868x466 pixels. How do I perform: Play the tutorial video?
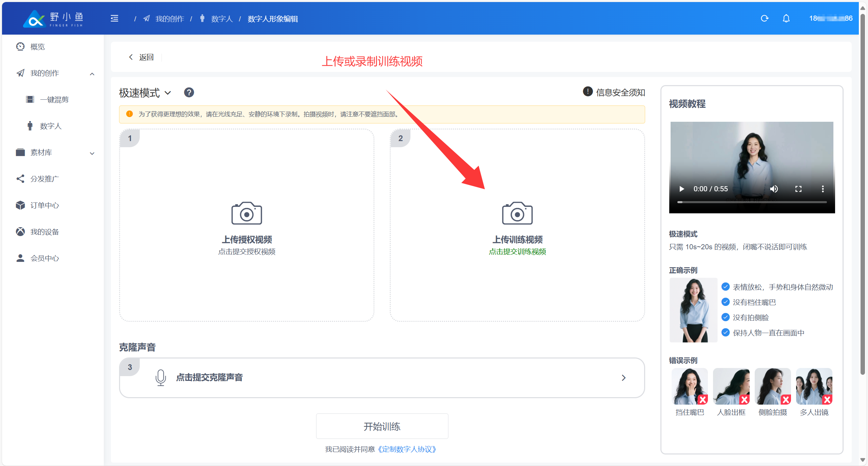[x=681, y=189]
